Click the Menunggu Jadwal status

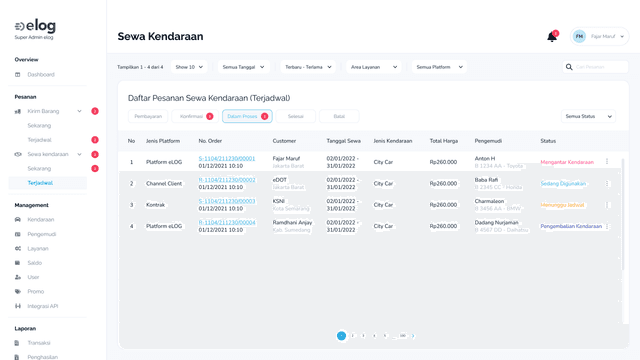pyautogui.click(x=562, y=205)
